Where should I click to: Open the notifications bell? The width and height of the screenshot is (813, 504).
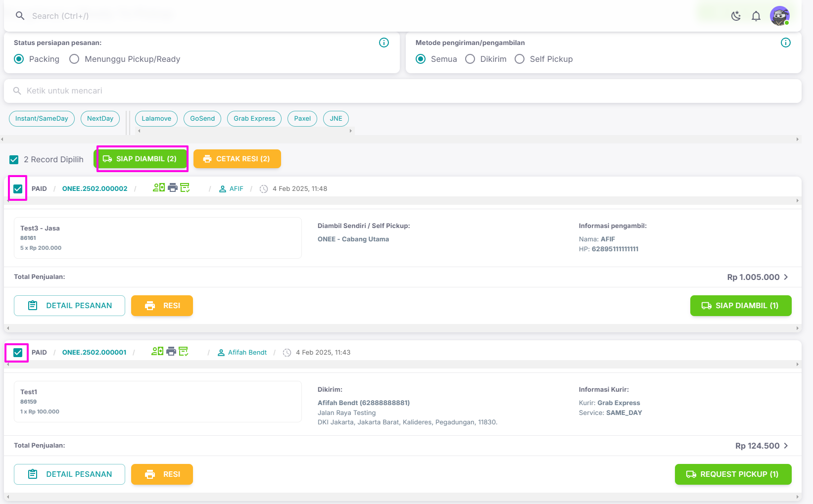pos(756,16)
